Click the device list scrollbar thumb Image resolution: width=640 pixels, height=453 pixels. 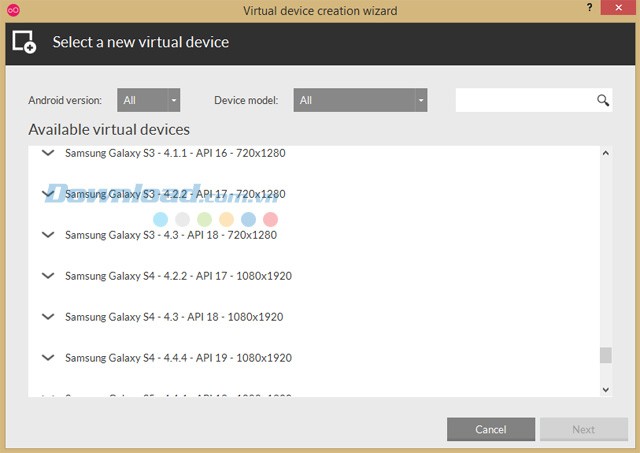605,355
